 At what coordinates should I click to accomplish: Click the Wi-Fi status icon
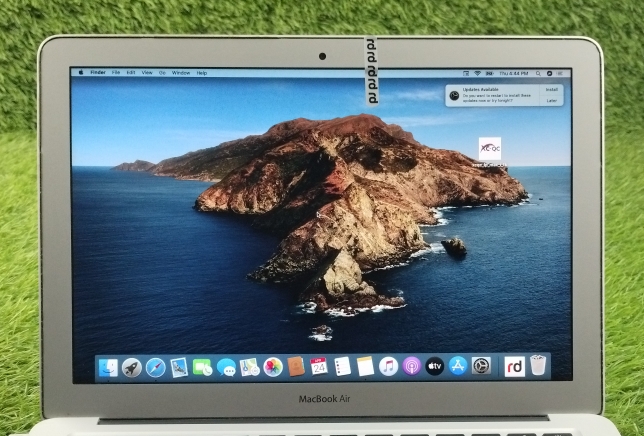477,73
